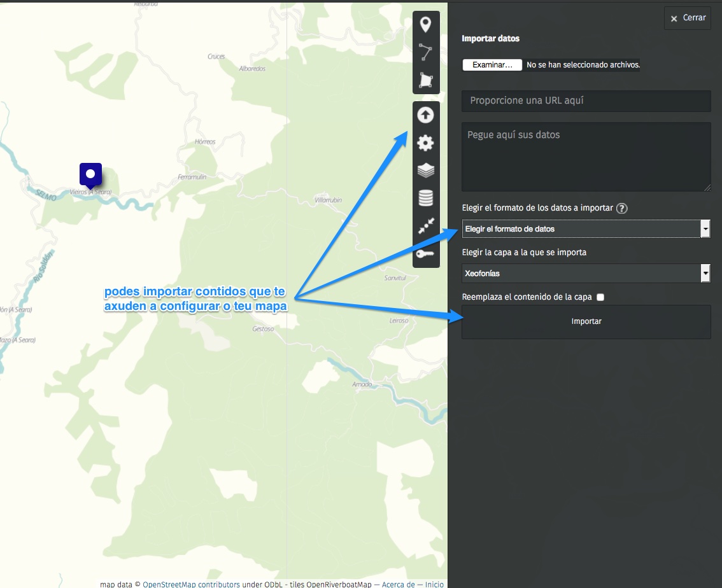Click the tile layers database icon
722x588 pixels.
pos(425,199)
